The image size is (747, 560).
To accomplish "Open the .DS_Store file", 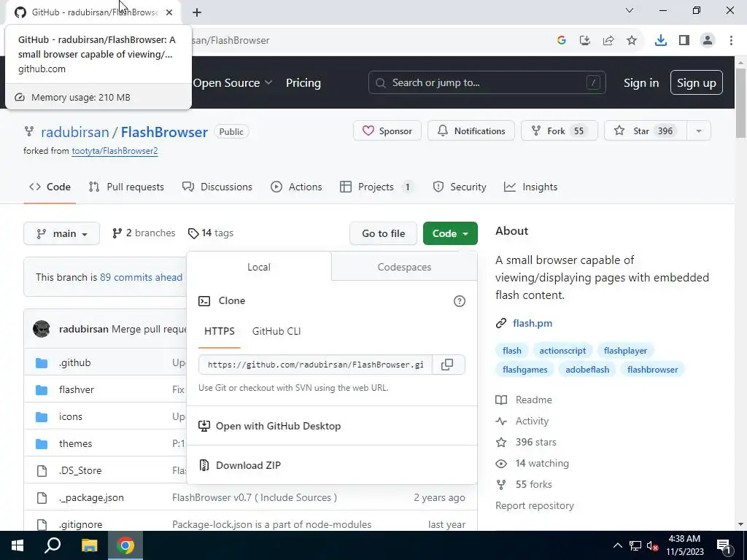I will (x=80, y=470).
